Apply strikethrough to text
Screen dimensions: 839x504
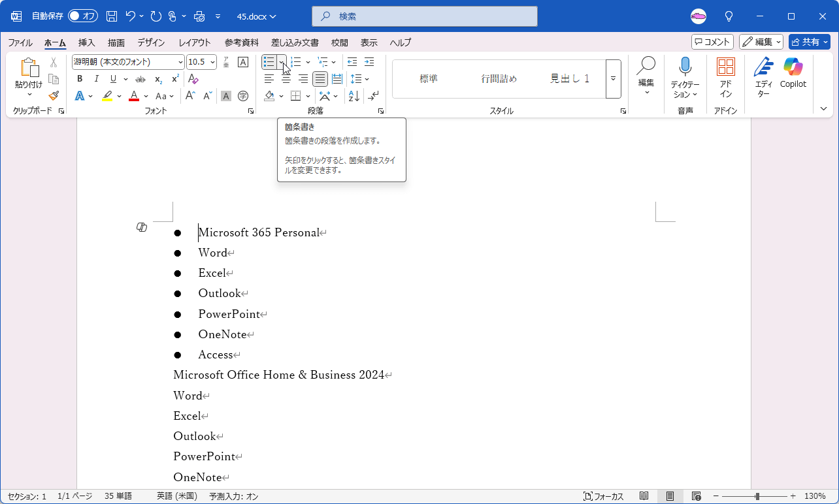click(140, 79)
